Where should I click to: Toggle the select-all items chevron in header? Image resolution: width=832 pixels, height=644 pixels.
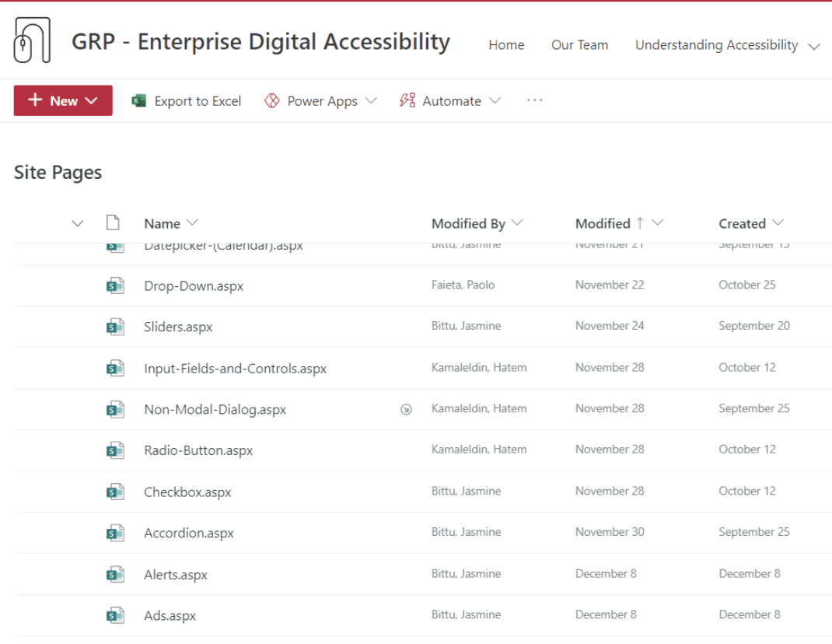[77, 224]
